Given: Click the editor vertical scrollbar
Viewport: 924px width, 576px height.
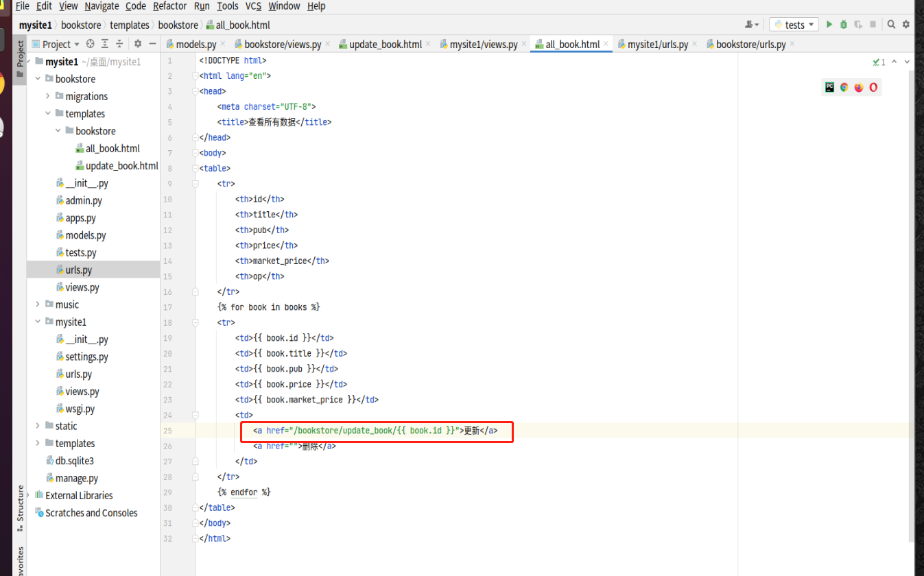Looking at the screenshot, I should pyautogui.click(x=911, y=305).
